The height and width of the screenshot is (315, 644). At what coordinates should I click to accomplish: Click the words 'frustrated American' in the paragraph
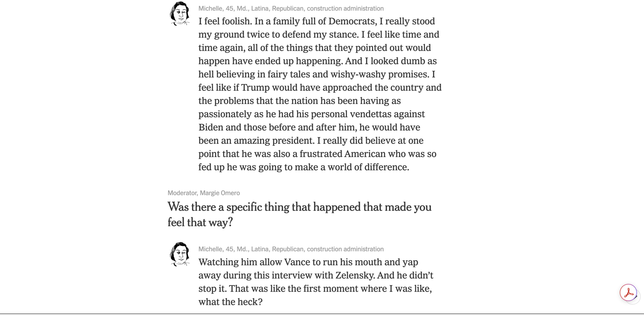pos(343,154)
